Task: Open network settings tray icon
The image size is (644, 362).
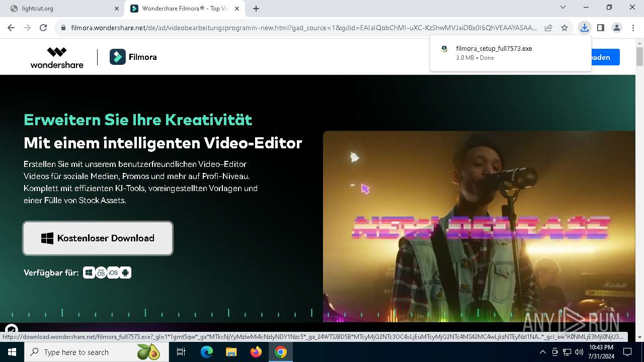Action: pos(567,352)
